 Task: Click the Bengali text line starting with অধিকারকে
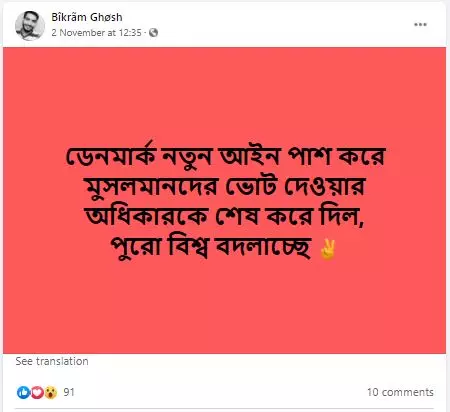225,217
